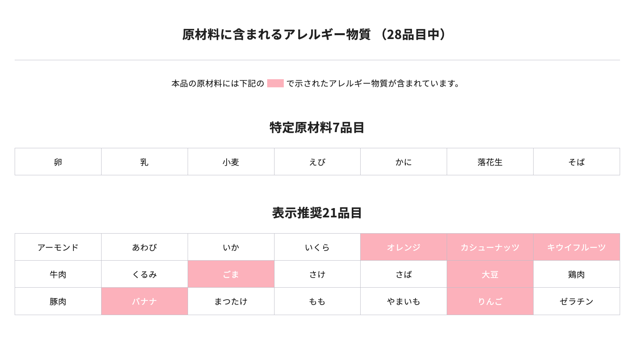Click the 卵 allergen cell
Viewport: 644px width, 356px height.
click(58, 162)
